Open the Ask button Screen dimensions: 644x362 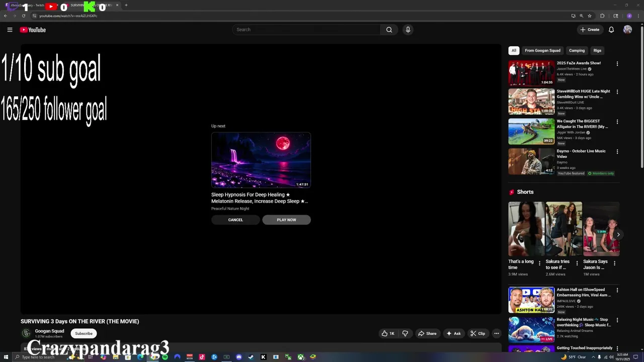(453, 333)
